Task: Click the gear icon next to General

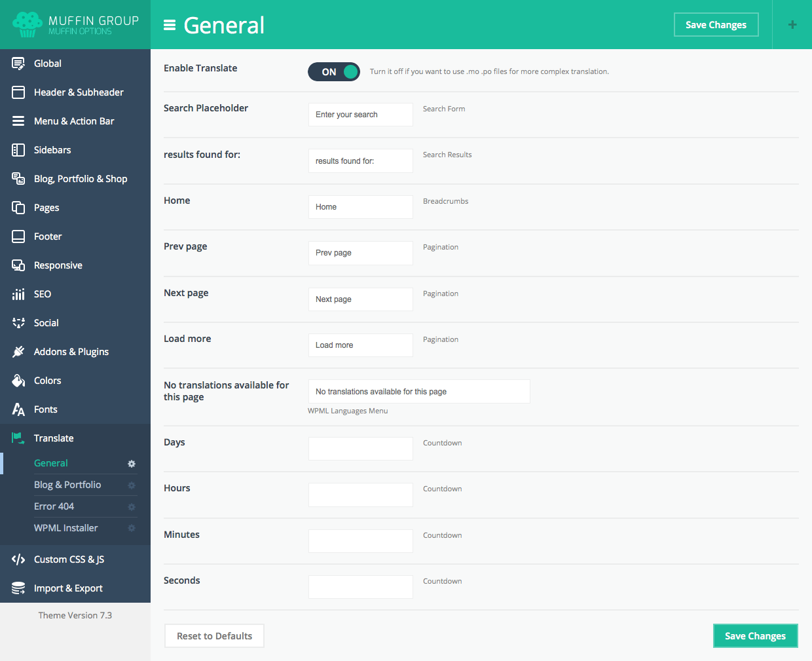Action: click(x=132, y=464)
